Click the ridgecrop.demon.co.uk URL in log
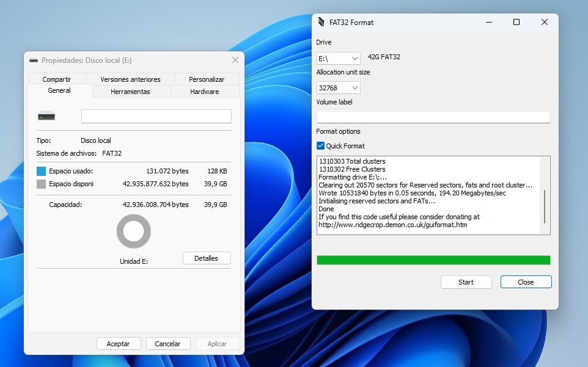This screenshot has width=588, height=367. (x=393, y=225)
